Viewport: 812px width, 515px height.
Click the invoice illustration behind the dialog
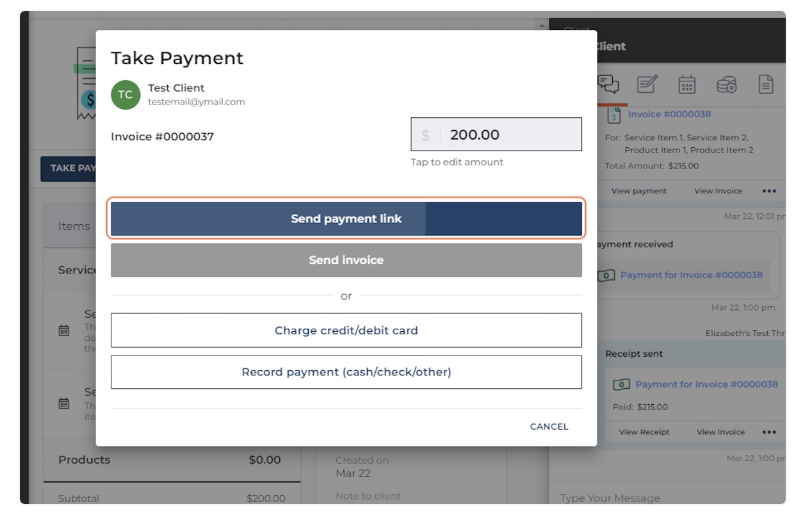(x=85, y=83)
